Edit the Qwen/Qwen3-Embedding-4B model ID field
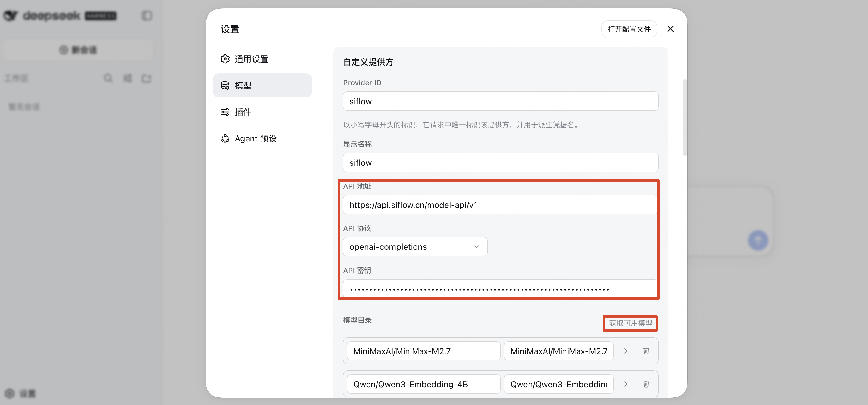 pos(423,384)
